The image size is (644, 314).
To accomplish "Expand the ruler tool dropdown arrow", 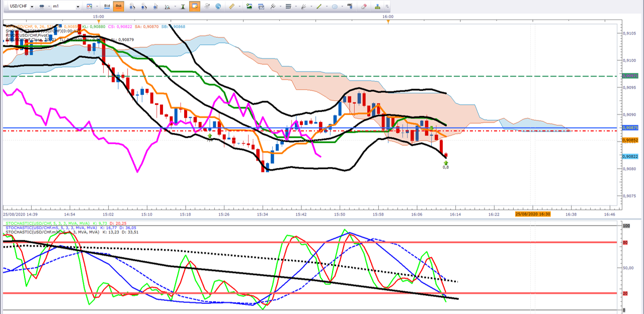I will pos(239,7).
